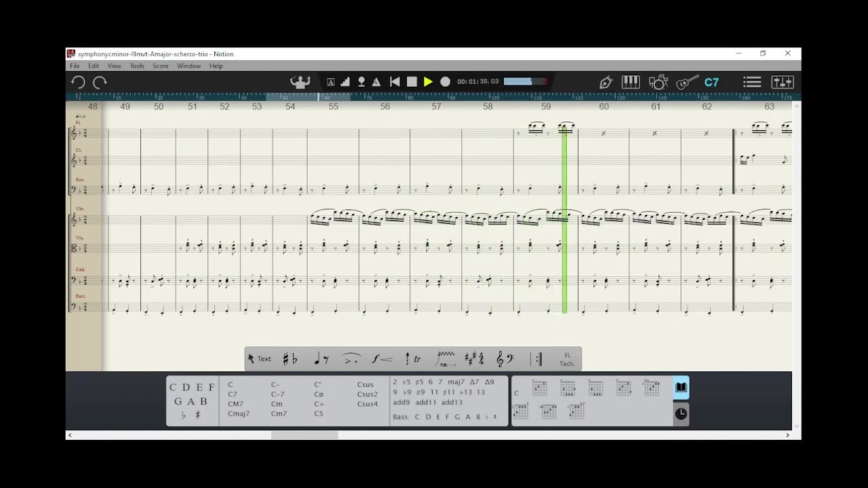The image size is (868, 488).
Task: Open the mixer
Action: 783,82
